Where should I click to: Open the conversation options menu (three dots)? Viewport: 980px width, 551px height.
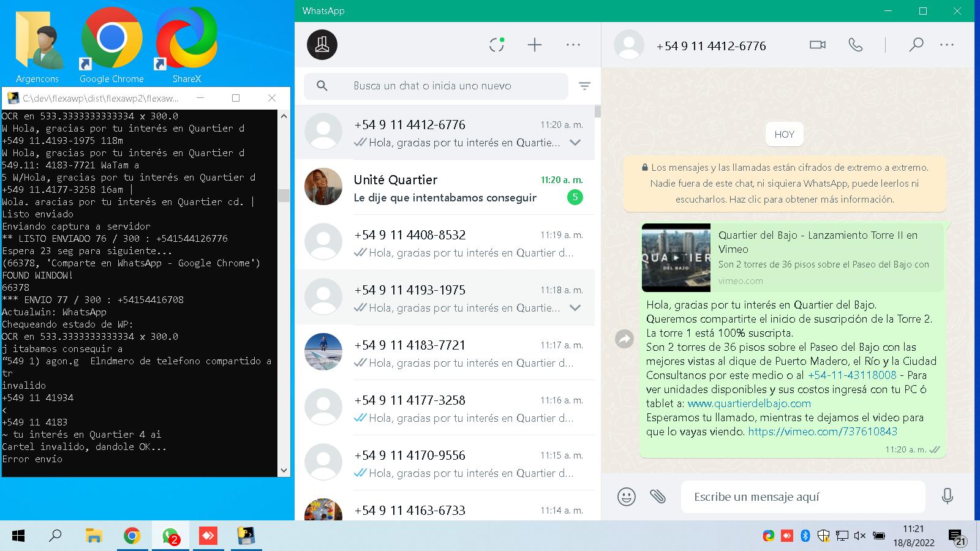click(947, 45)
